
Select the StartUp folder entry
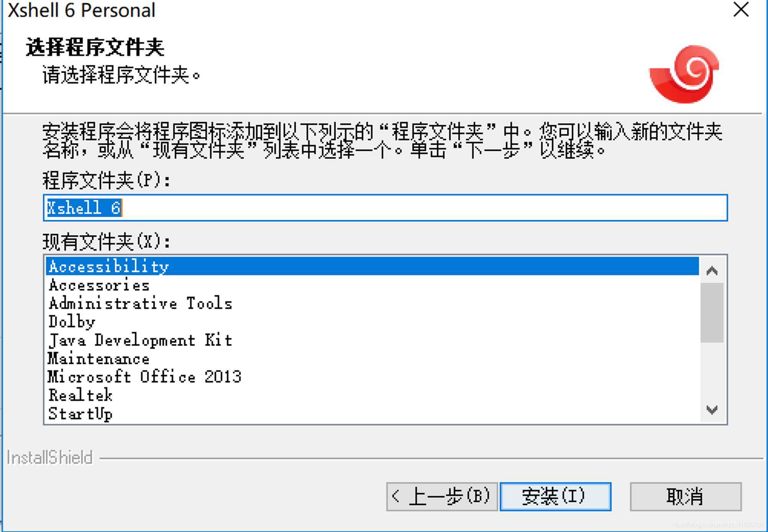372,414
